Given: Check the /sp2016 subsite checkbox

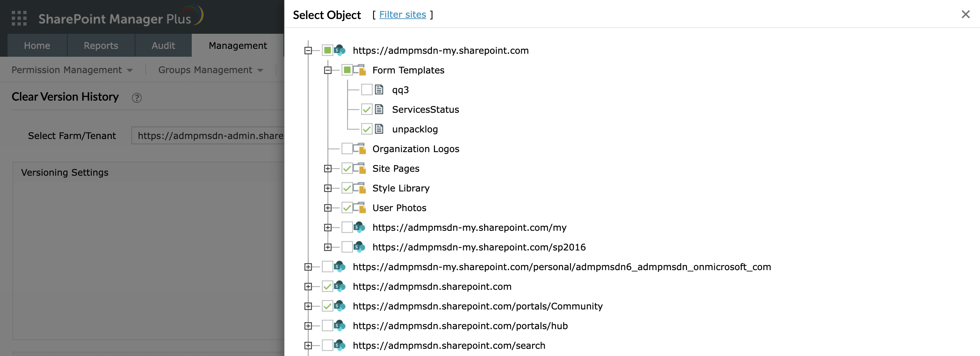Looking at the screenshot, I should click(x=347, y=247).
